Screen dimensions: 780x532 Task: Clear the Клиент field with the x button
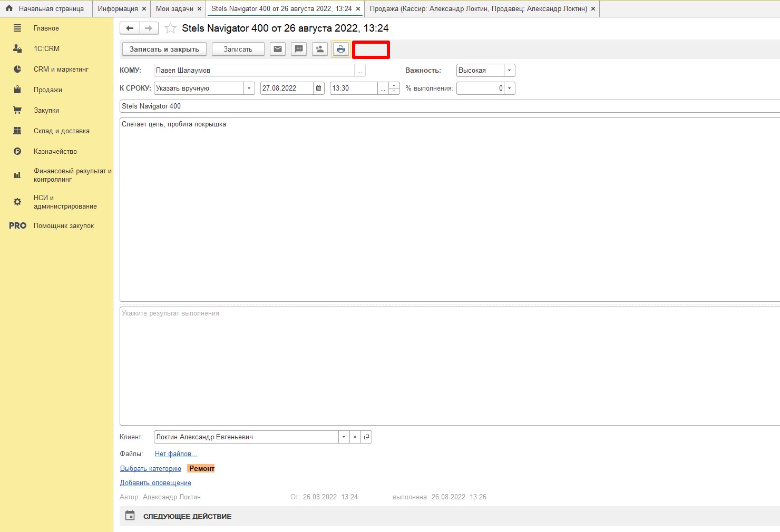(x=355, y=437)
